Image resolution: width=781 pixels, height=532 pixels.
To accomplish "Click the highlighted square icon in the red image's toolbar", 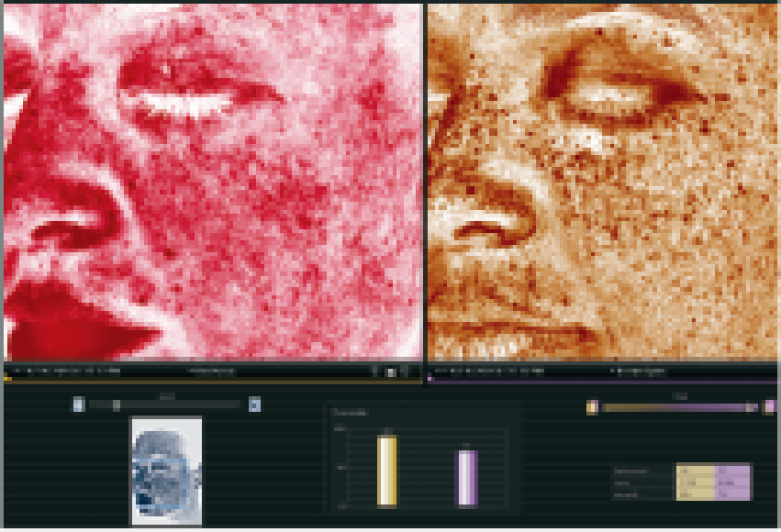I will click(x=390, y=371).
